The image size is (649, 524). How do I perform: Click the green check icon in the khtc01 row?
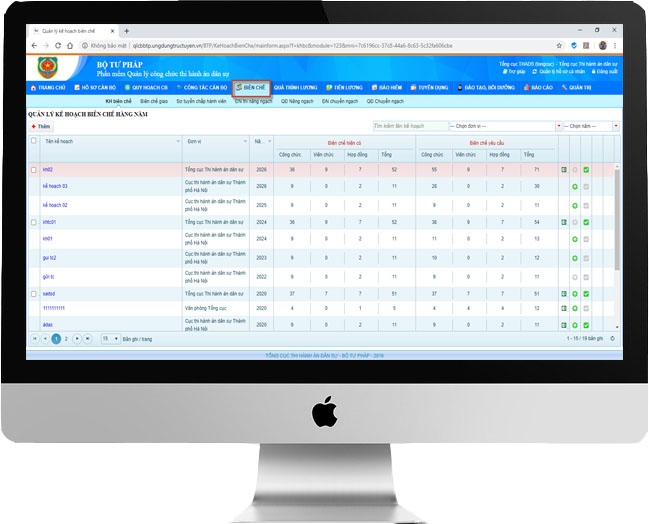(587, 222)
